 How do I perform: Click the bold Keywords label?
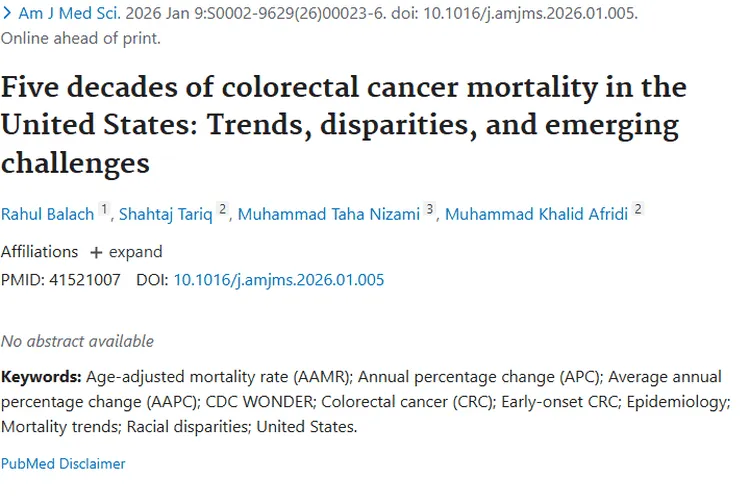coord(41,377)
